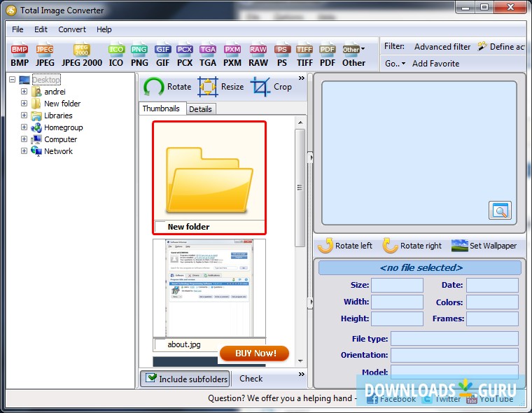The height and width of the screenshot is (413, 532).
Task: Convert to PDF format
Action: click(x=328, y=55)
